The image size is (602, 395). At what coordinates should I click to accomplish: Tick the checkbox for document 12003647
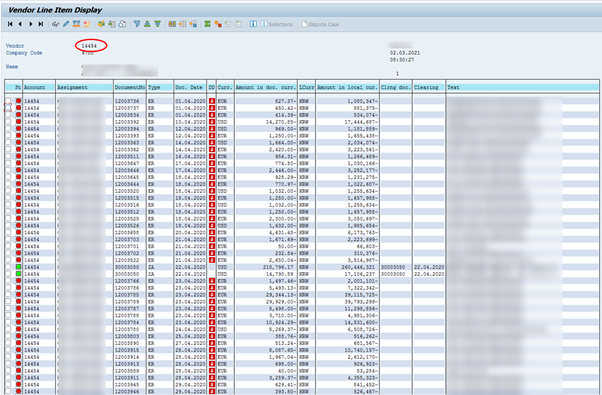coord(8,163)
